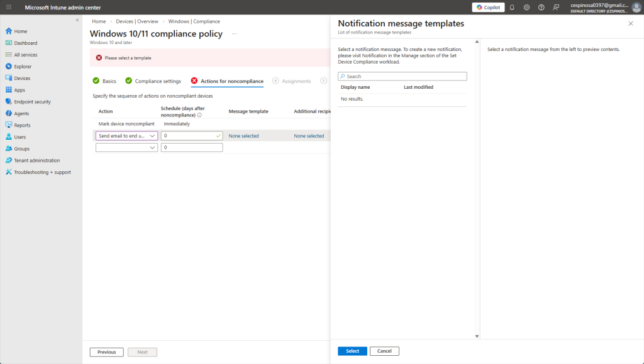644x364 pixels.
Task: Open the settings gear icon
Action: [526, 8]
